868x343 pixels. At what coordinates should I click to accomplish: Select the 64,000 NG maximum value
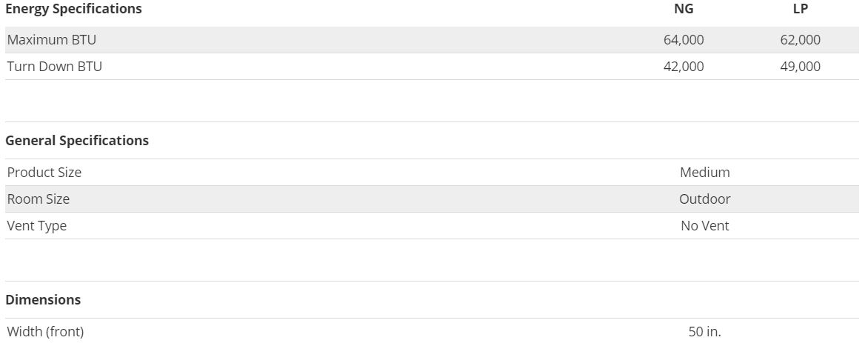point(684,40)
